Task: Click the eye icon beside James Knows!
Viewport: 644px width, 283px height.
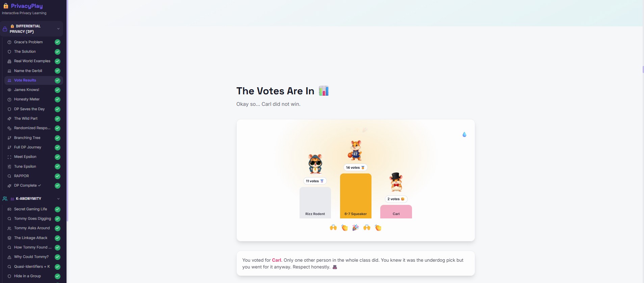Action: tap(9, 90)
